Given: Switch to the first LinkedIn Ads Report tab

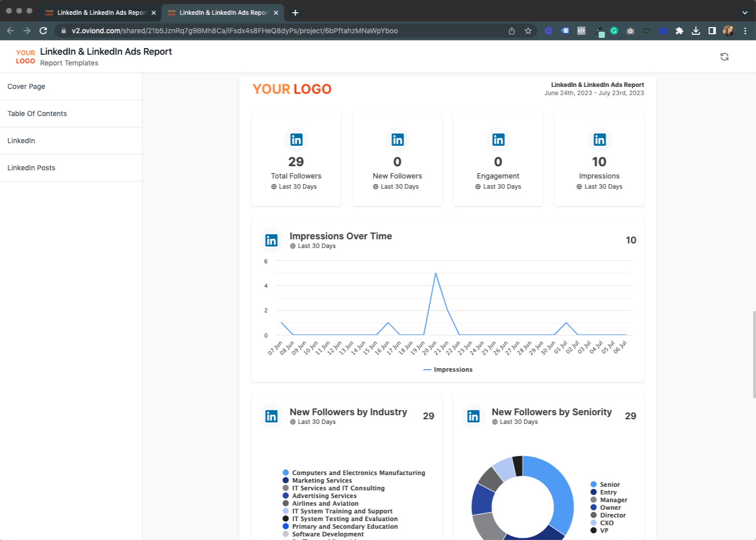Looking at the screenshot, I should click(100, 12).
